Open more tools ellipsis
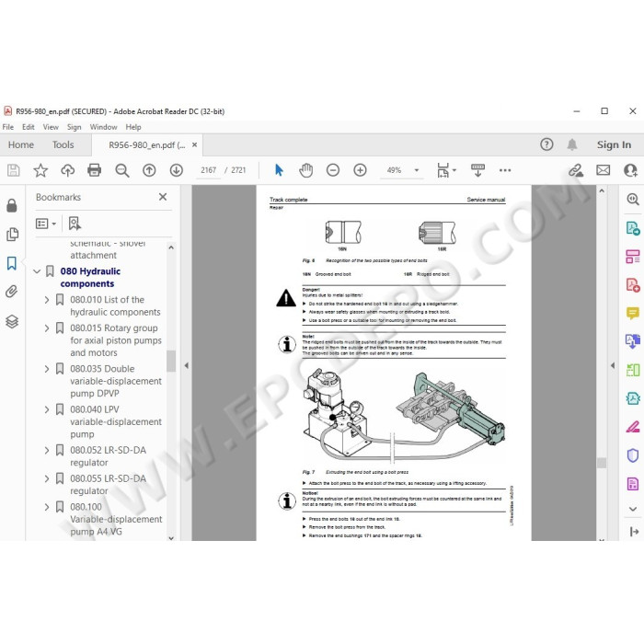This screenshot has width=644, height=644. [x=505, y=170]
